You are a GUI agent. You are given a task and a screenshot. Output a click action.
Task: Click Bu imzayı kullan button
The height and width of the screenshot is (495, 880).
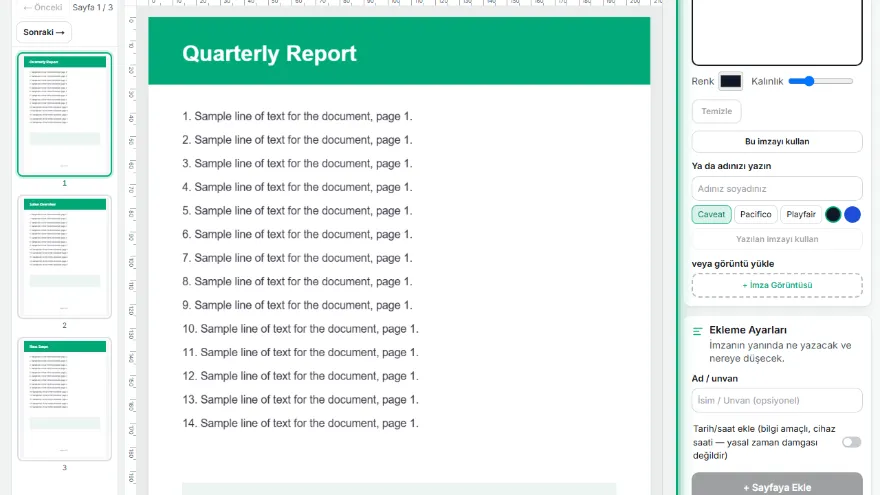[x=777, y=141]
